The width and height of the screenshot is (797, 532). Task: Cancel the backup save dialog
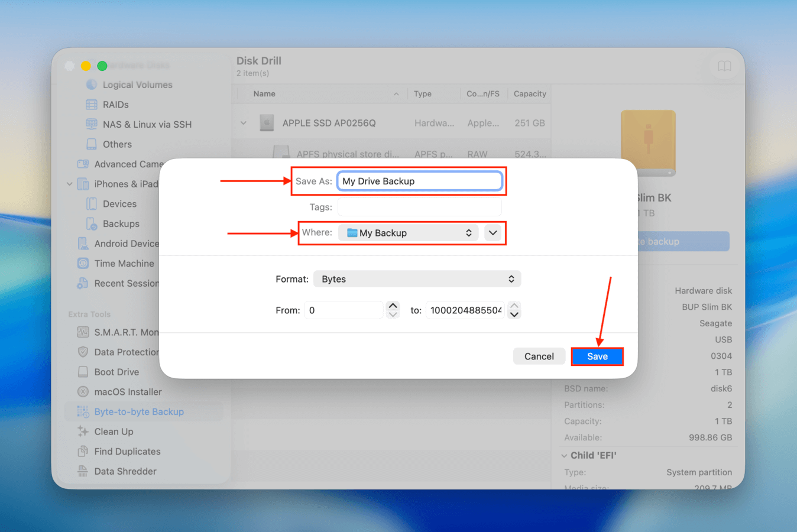pos(539,356)
